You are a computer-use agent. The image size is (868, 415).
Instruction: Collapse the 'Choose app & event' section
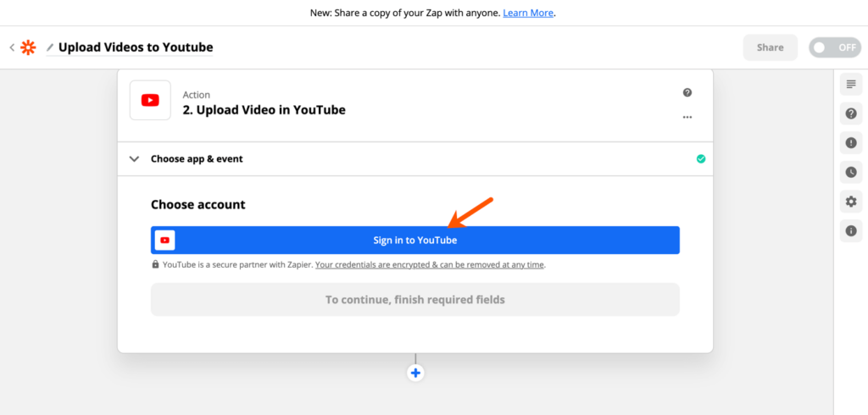coord(133,159)
